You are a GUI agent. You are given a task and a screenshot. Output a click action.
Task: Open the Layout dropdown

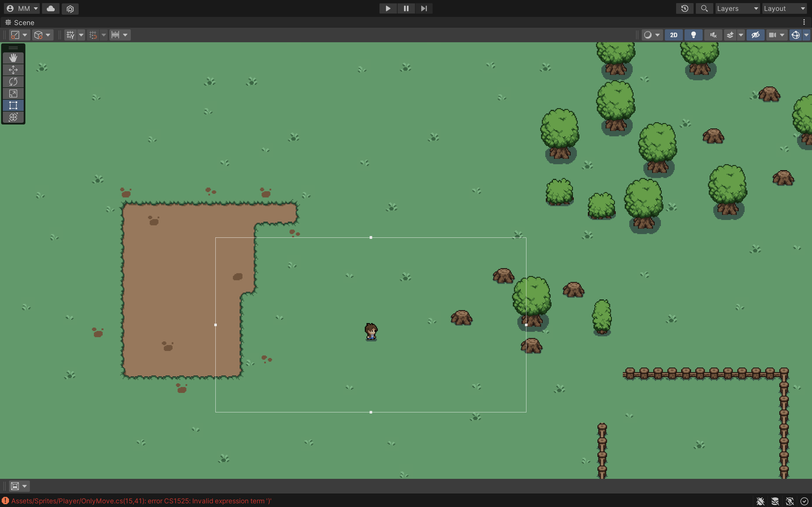[784, 8]
